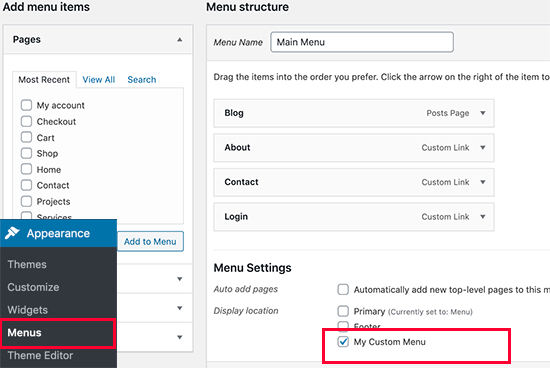This screenshot has width=550, height=368.
Task: Open Themes in Appearance sidebar
Action: (27, 264)
